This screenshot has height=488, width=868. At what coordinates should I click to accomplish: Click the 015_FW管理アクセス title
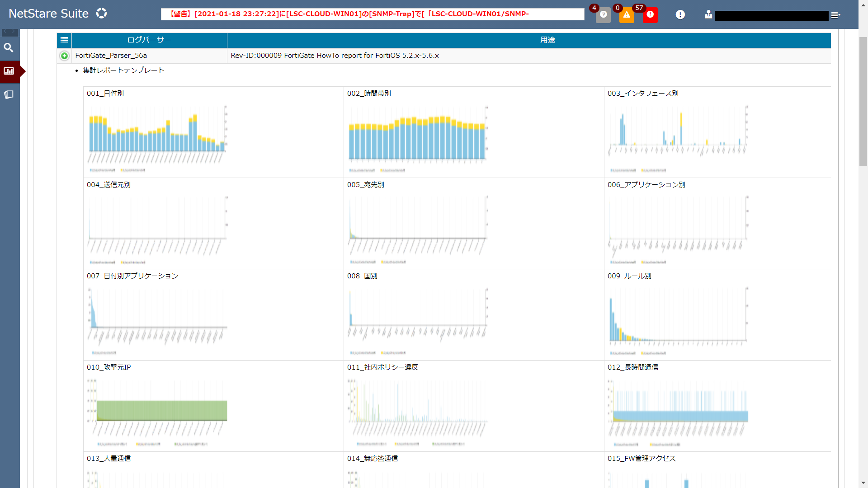click(x=642, y=459)
